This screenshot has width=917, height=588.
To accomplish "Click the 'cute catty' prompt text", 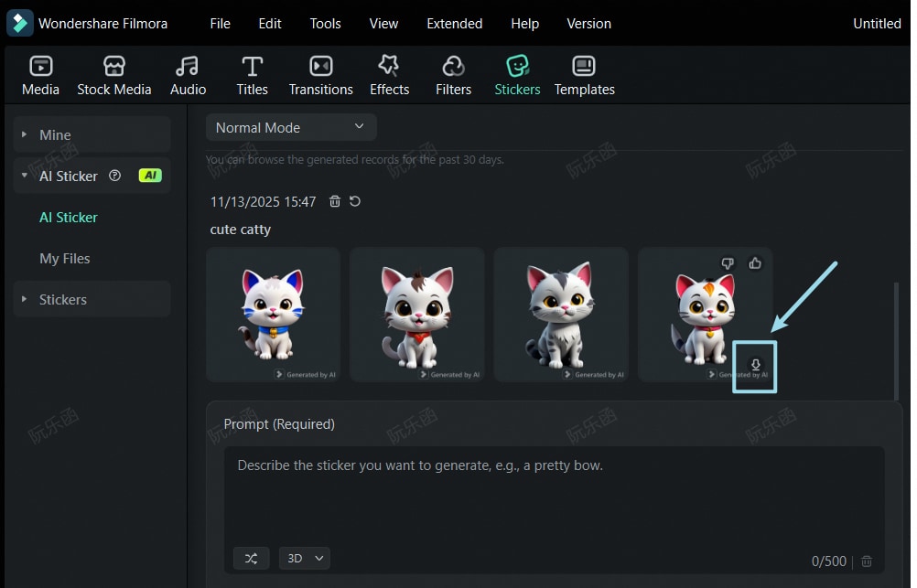I will (x=241, y=230).
